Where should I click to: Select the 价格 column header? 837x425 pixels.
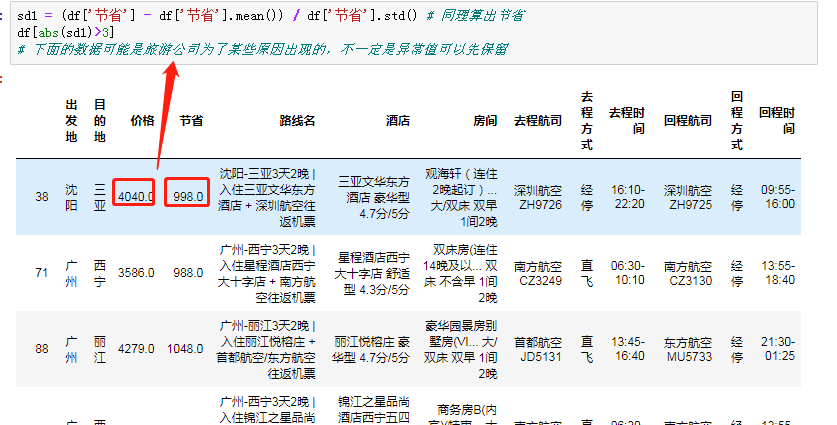click(x=143, y=121)
